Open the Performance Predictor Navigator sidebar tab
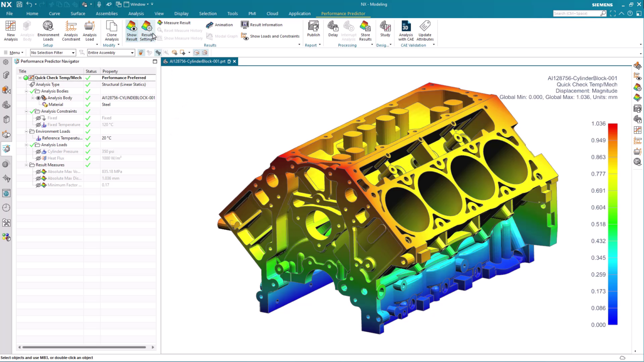This screenshot has width=644, height=362. [x=6, y=149]
